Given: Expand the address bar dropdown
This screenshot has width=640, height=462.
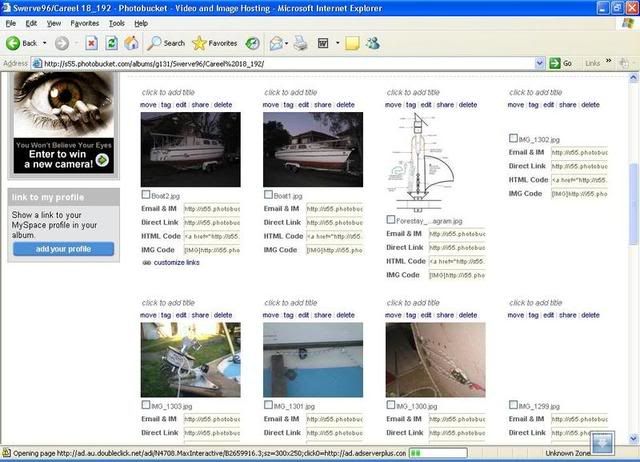Looking at the screenshot, I should [540, 63].
